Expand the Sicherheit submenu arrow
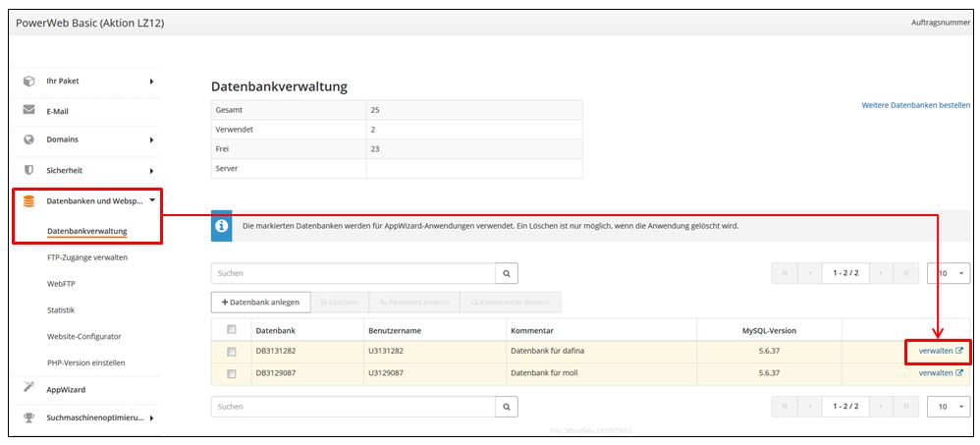Screen dimensions: 980x445 [151, 170]
